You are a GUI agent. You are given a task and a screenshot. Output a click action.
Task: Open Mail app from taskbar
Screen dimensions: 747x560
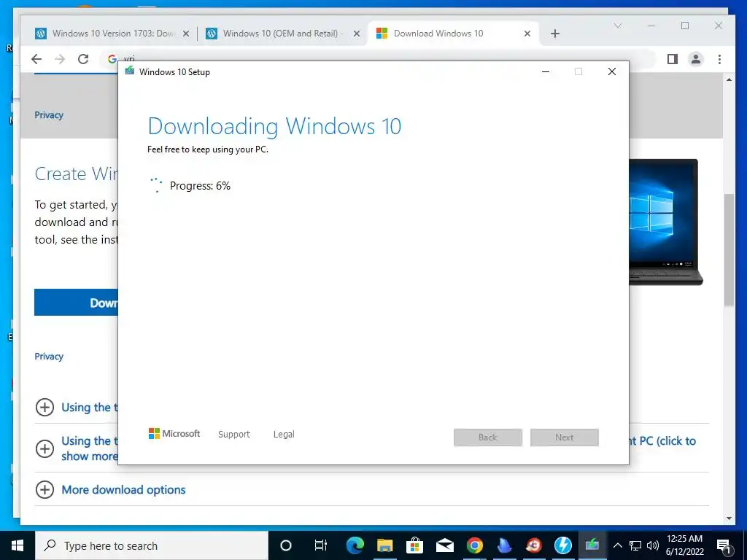tap(444, 545)
